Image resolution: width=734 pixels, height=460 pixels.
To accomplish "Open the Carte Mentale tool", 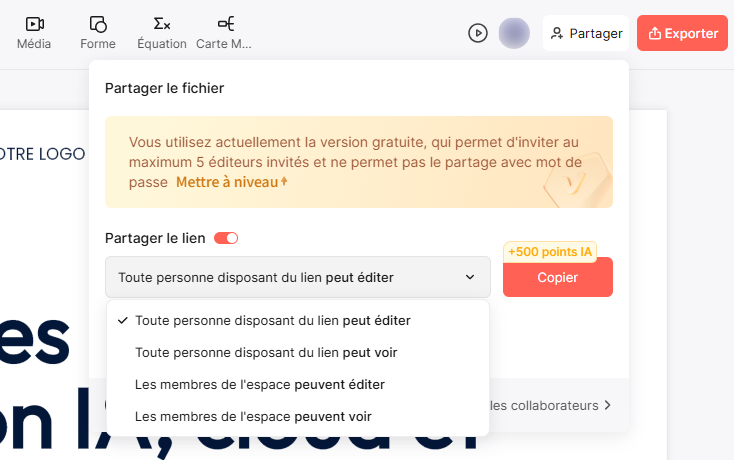I will coord(224,33).
